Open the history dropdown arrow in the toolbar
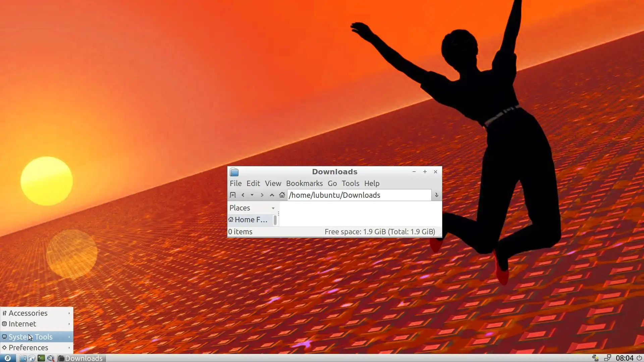This screenshot has width=644, height=362. point(252,195)
